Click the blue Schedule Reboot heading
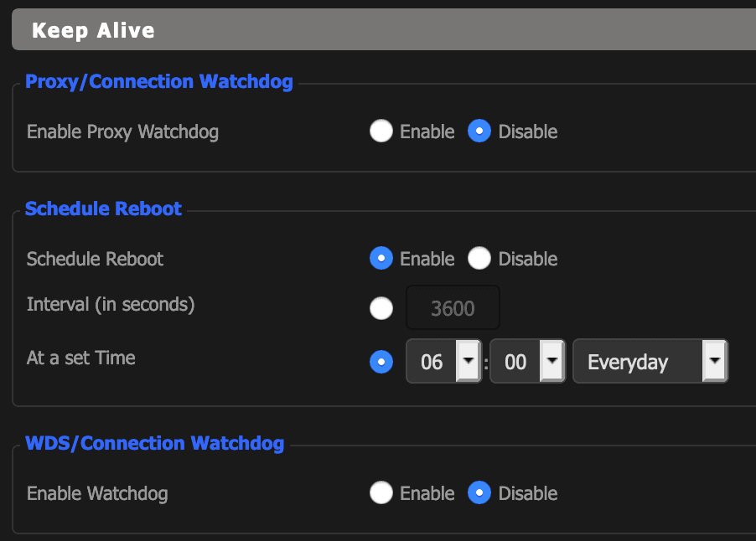This screenshot has height=541, width=756. coord(103,209)
